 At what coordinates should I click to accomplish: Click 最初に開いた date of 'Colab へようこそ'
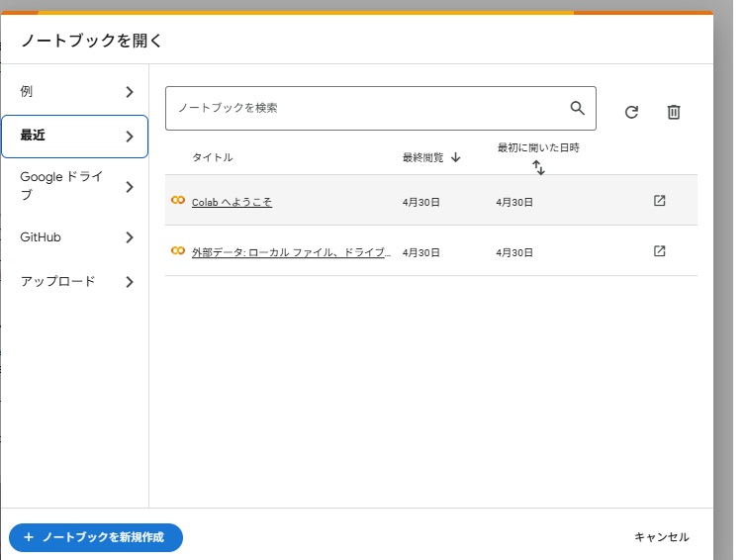(x=514, y=203)
